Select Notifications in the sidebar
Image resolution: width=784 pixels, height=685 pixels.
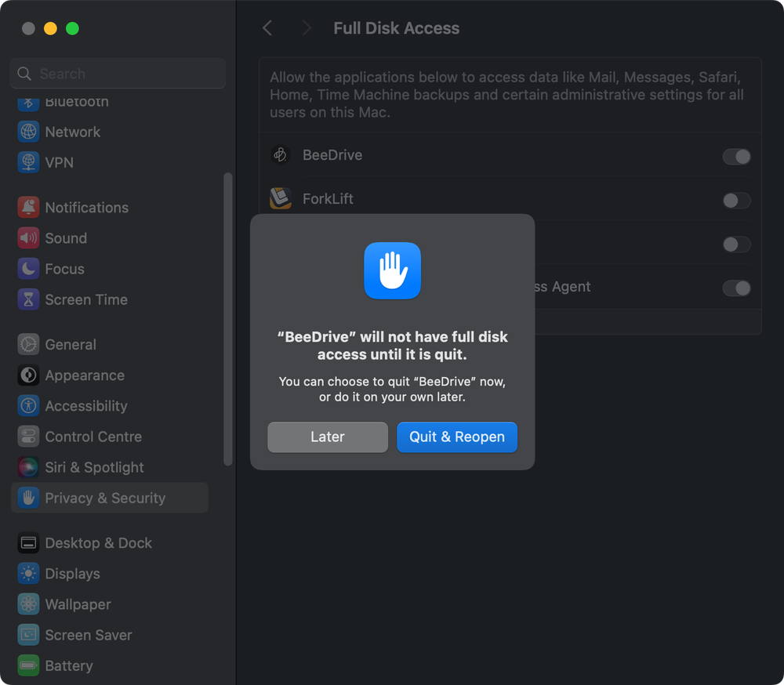[110, 208]
